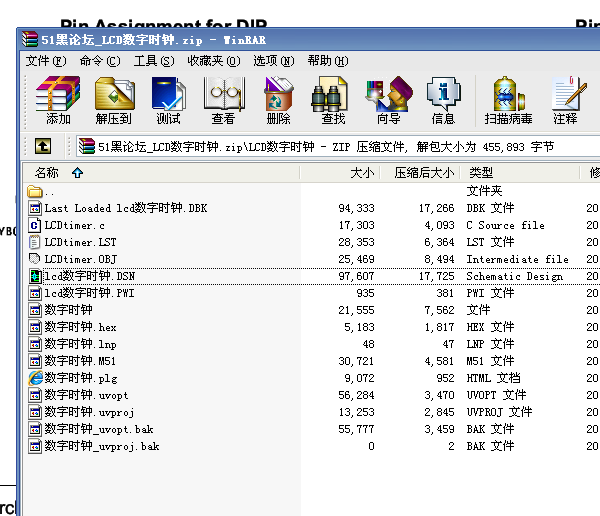
Task: Select the file name 数字时钟_uvopt.bak
Action: pos(99,429)
